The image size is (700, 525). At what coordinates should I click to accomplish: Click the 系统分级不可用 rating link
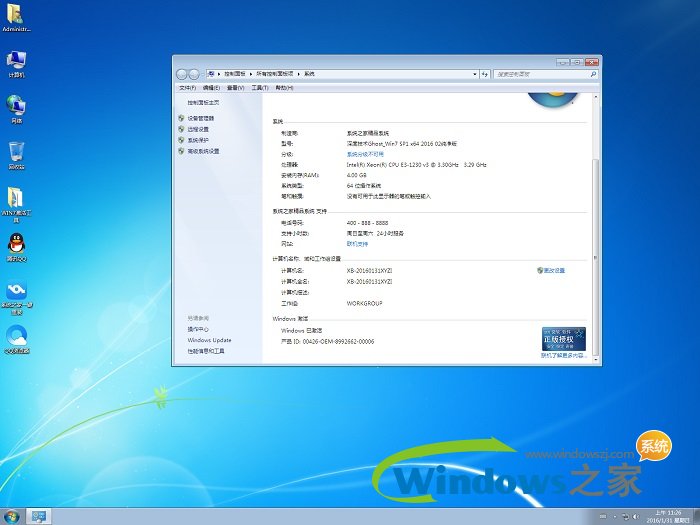pos(365,154)
